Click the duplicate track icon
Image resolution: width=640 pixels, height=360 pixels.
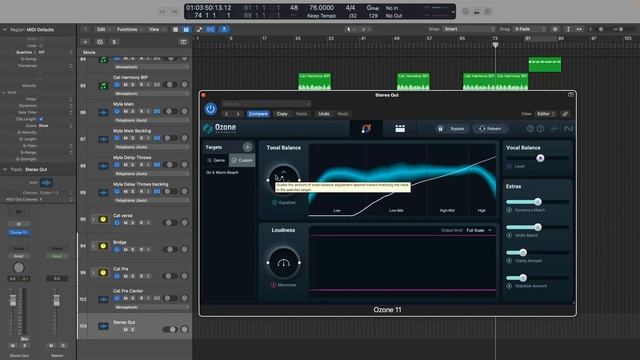(100, 42)
